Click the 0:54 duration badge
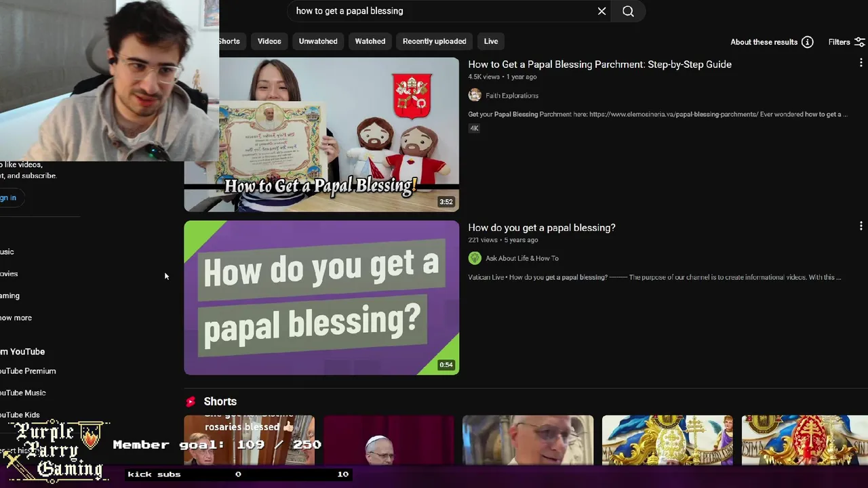 [x=446, y=365]
